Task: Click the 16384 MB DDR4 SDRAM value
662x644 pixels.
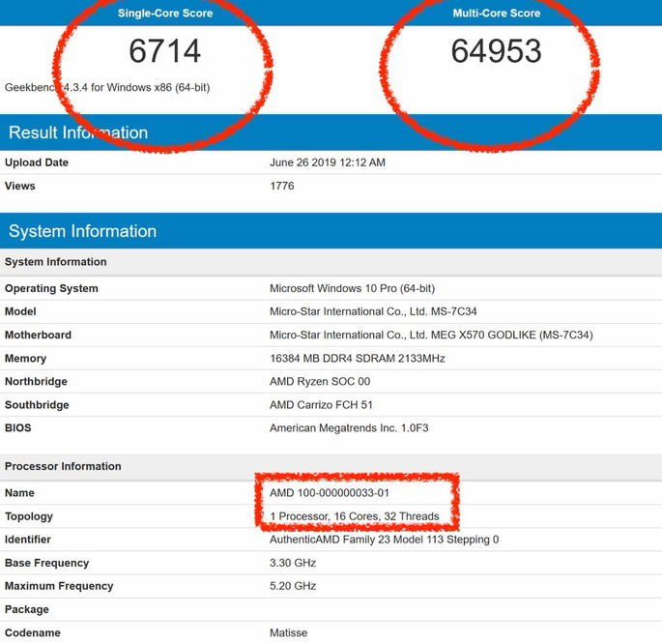Action: pyautogui.click(x=358, y=359)
